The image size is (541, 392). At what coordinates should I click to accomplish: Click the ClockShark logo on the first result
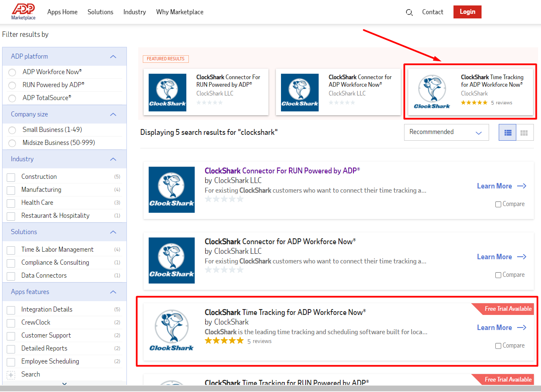[x=172, y=190]
